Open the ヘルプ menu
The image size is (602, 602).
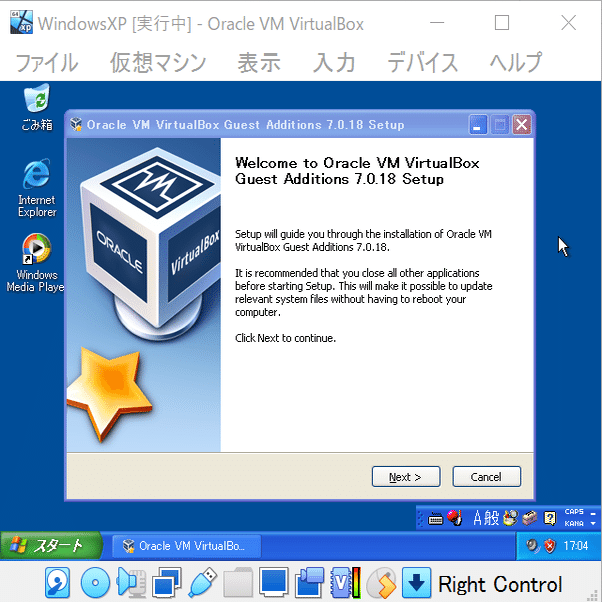pyautogui.click(x=516, y=63)
